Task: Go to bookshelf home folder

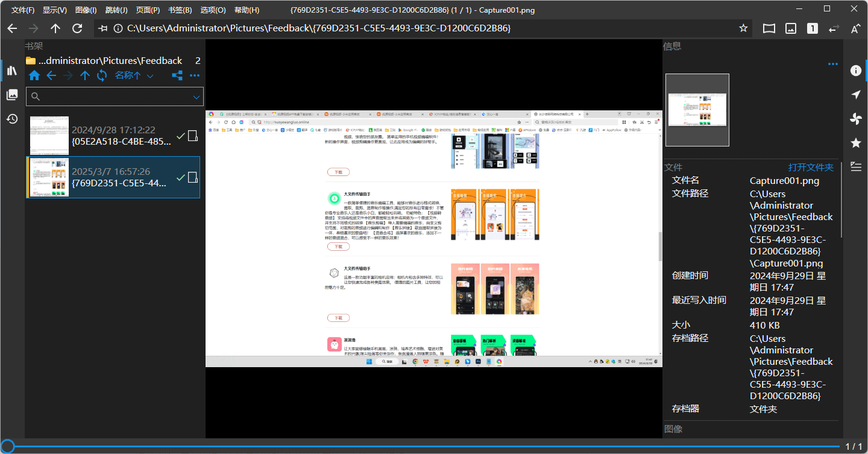Action: click(34, 75)
